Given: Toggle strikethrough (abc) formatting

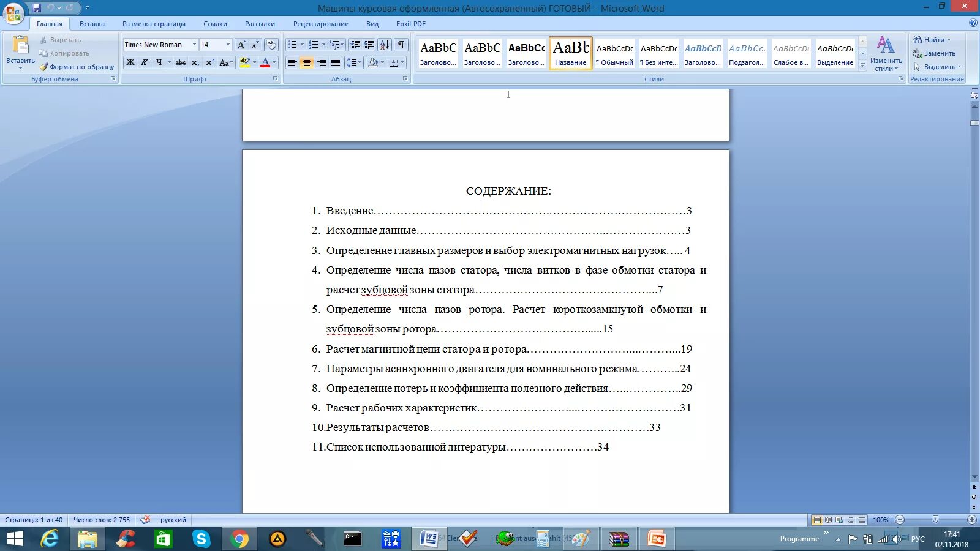Looking at the screenshot, I should click(x=180, y=62).
